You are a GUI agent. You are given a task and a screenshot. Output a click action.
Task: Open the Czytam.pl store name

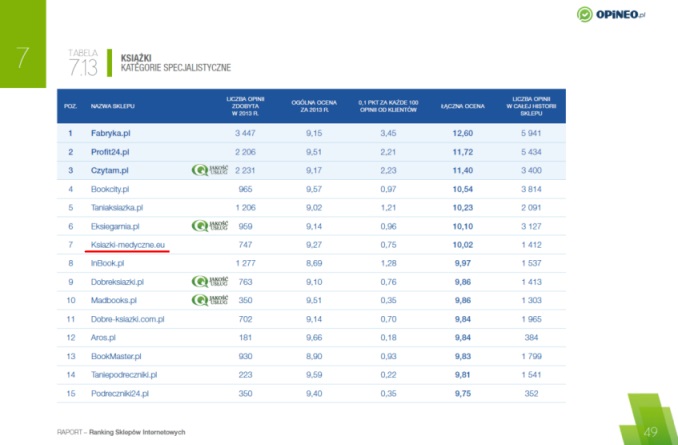click(x=109, y=170)
